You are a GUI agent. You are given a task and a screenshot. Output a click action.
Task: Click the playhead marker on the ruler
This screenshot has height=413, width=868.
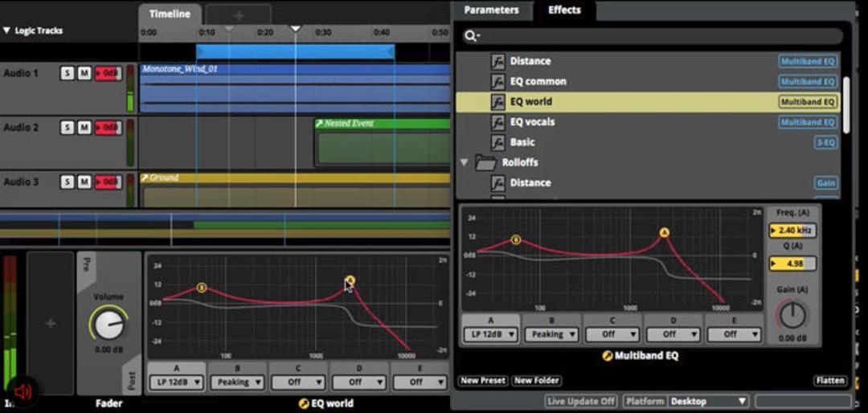click(296, 28)
